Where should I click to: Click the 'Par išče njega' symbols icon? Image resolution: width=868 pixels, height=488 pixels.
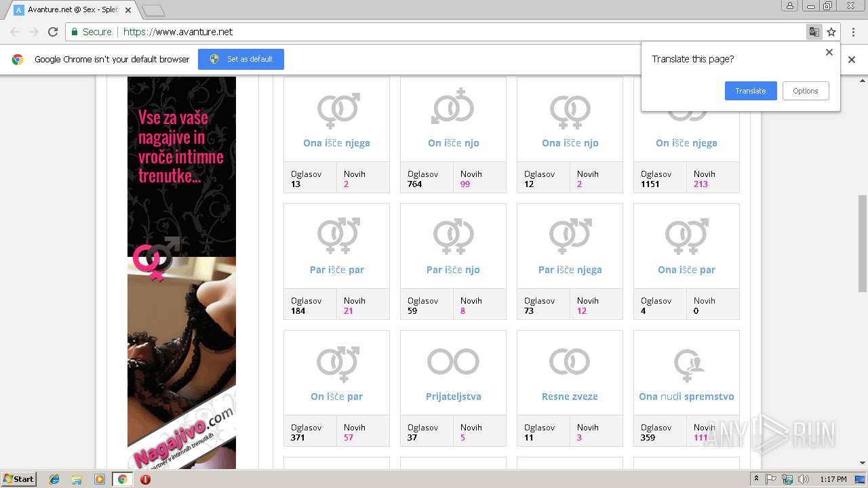pyautogui.click(x=570, y=236)
